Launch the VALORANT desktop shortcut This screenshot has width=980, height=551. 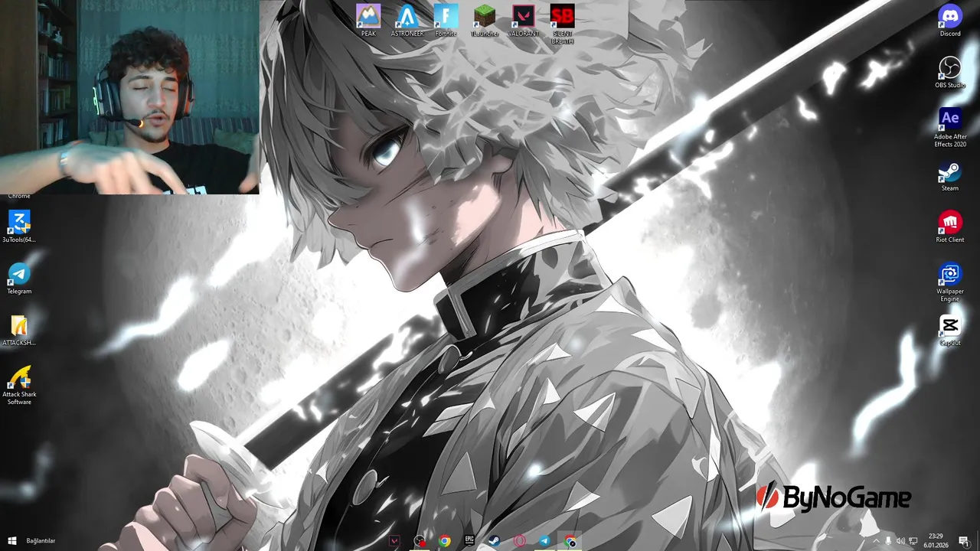(524, 21)
